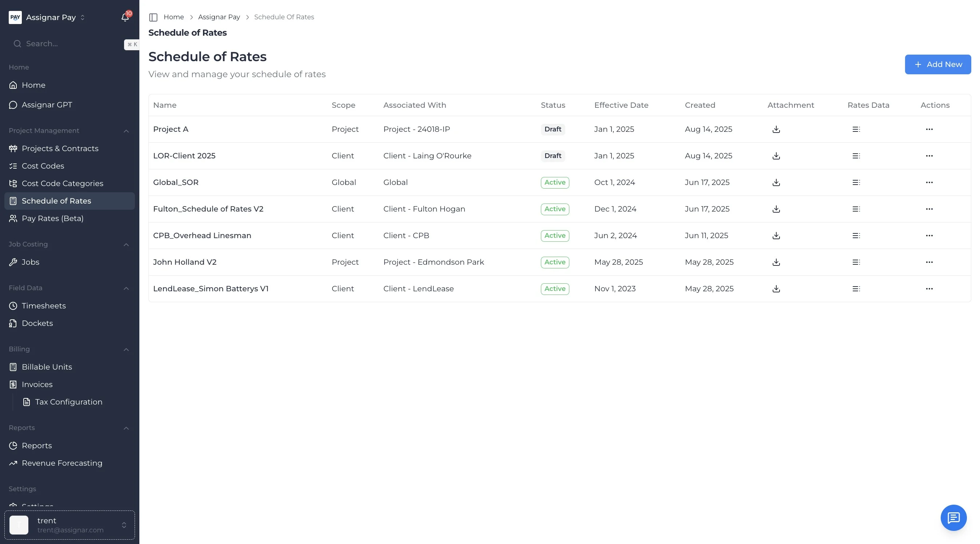View rates data for LendLease_Simon Batterys V1

[856, 289]
